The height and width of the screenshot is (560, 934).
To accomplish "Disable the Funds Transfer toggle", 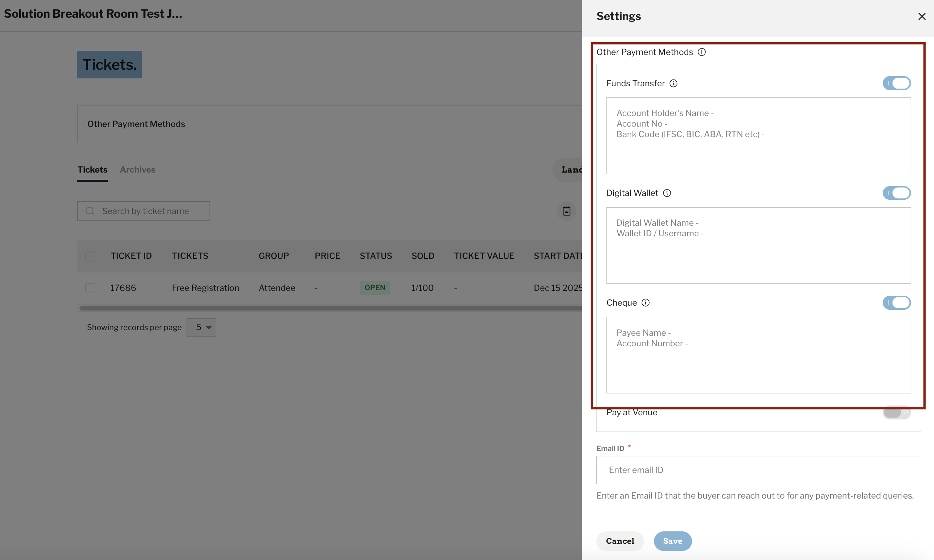I will (897, 83).
